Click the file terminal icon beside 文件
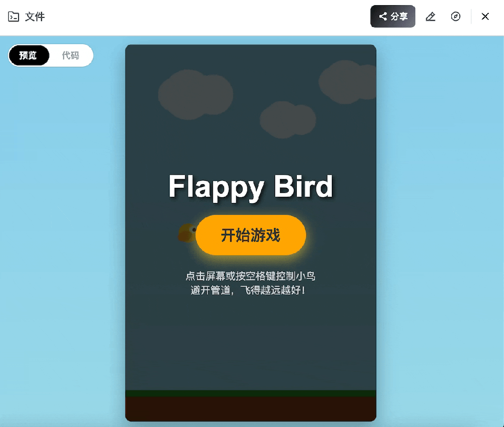 (14, 16)
